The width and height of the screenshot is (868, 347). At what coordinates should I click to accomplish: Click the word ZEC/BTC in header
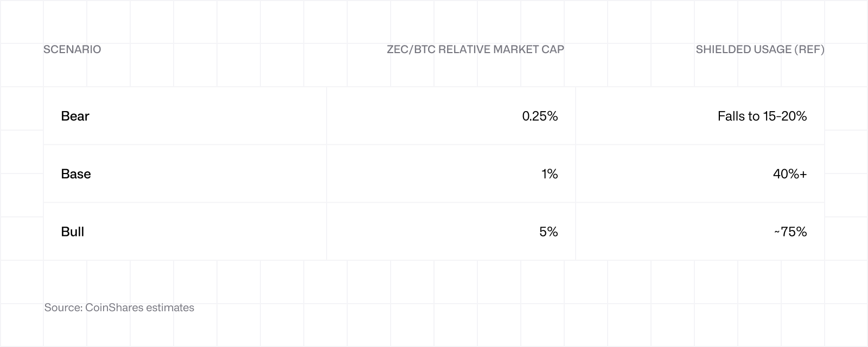coord(411,49)
